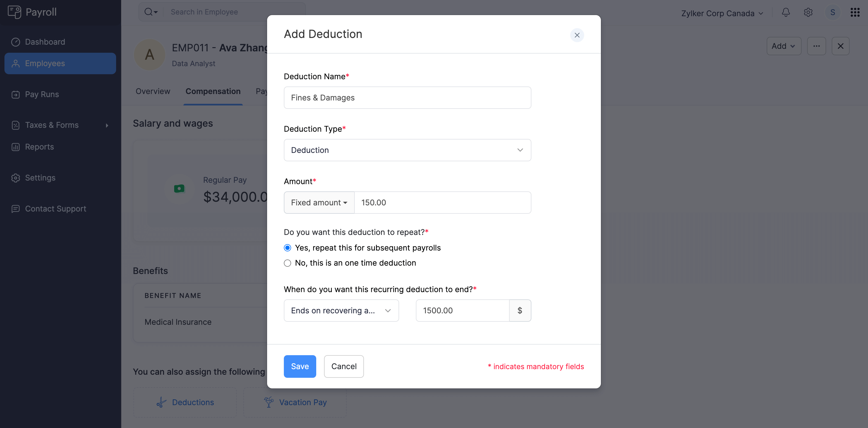Open the Deduction Type dropdown
868x428 pixels.
click(407, 150)
